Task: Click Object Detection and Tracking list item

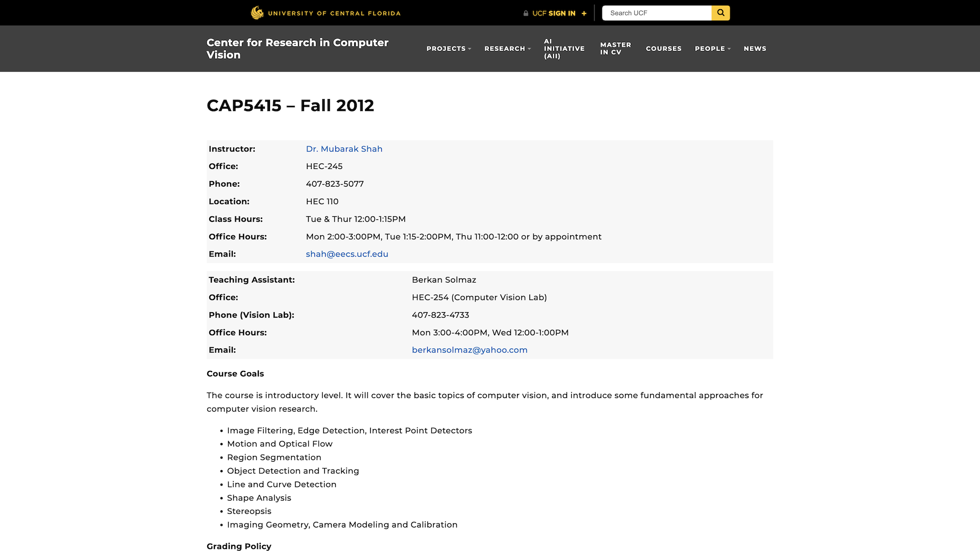Action: coord(293,471)
